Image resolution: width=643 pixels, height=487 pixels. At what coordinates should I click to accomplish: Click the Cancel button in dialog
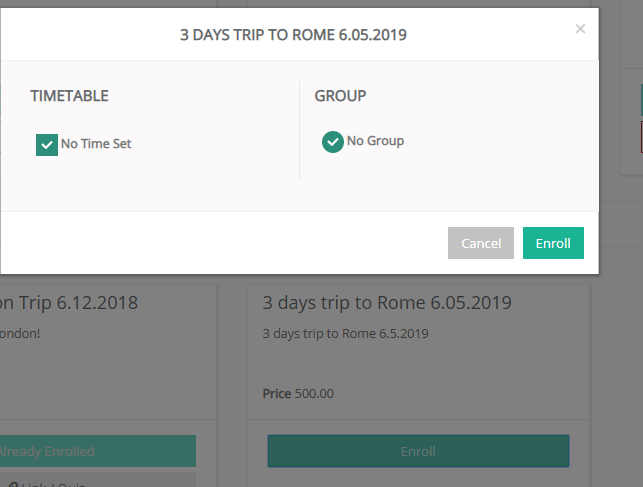(x=481, y=243)
